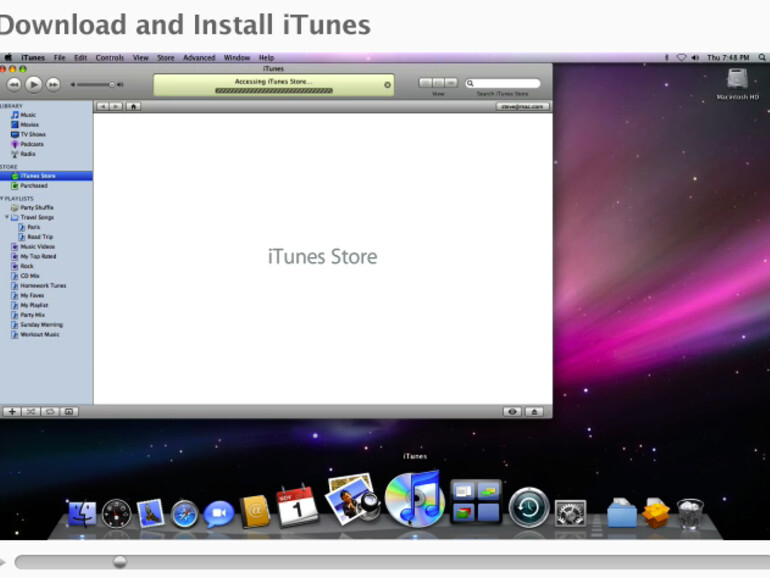The image size is (770, 578).
Task: Open the Advanced menu
Action: [199, 57]
